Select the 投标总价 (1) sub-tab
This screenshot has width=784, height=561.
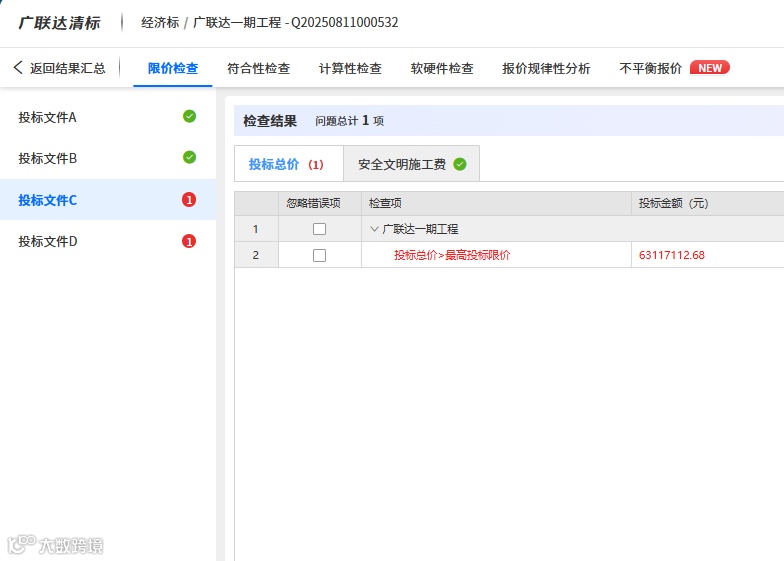288,164
